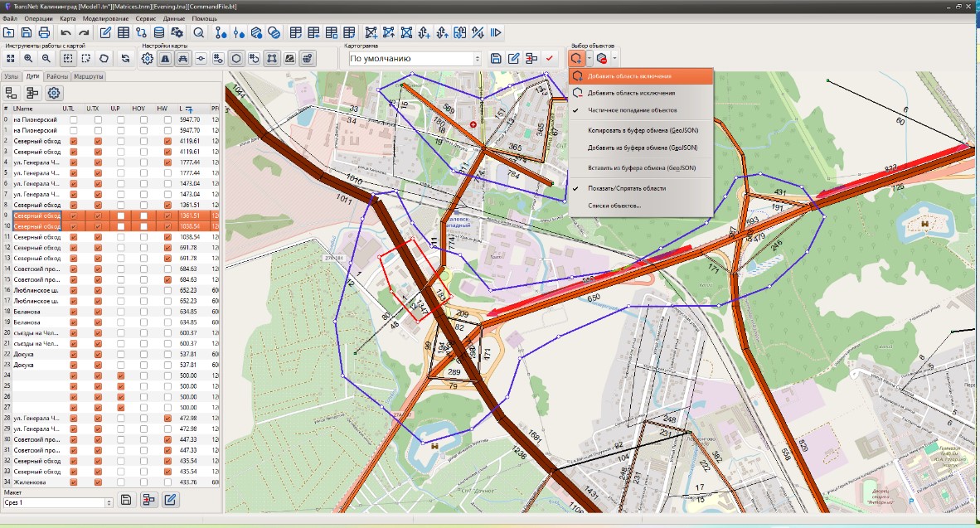Viewport: 980px width, 528px height.
Task: Open map settings gear icon
Action: tap(148, 58)
